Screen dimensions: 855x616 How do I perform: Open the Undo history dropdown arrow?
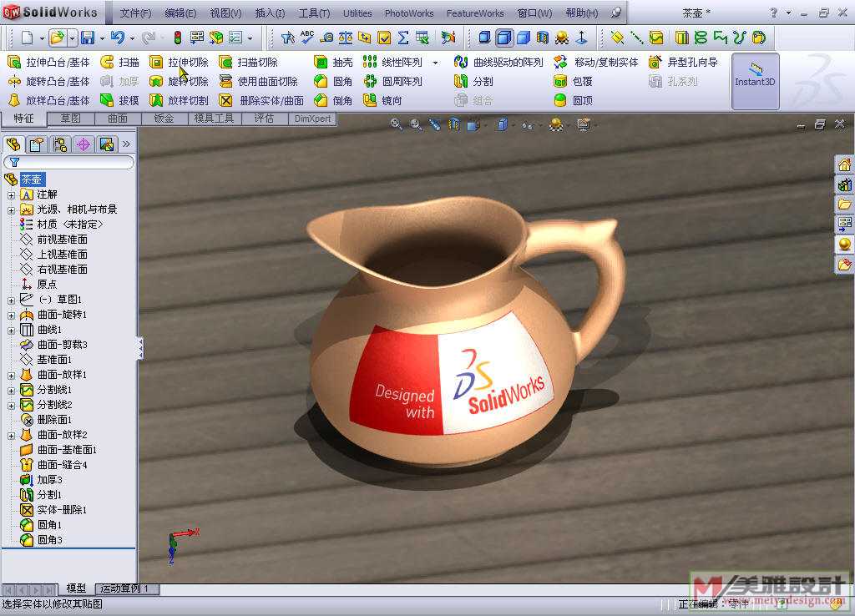[x=132, y=38]
